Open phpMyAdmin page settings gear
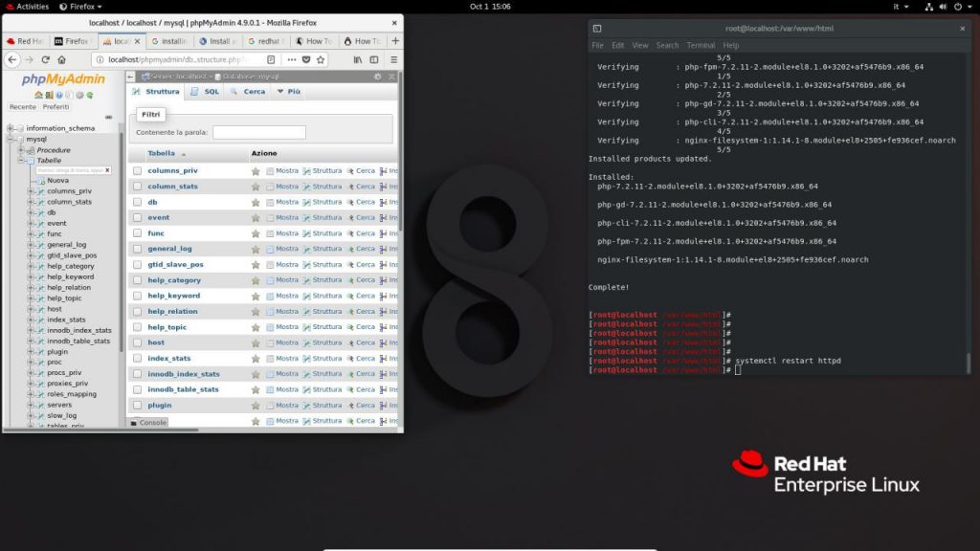Image resolution: width=980 pixels, height=551 pixels. pos(377,77)
